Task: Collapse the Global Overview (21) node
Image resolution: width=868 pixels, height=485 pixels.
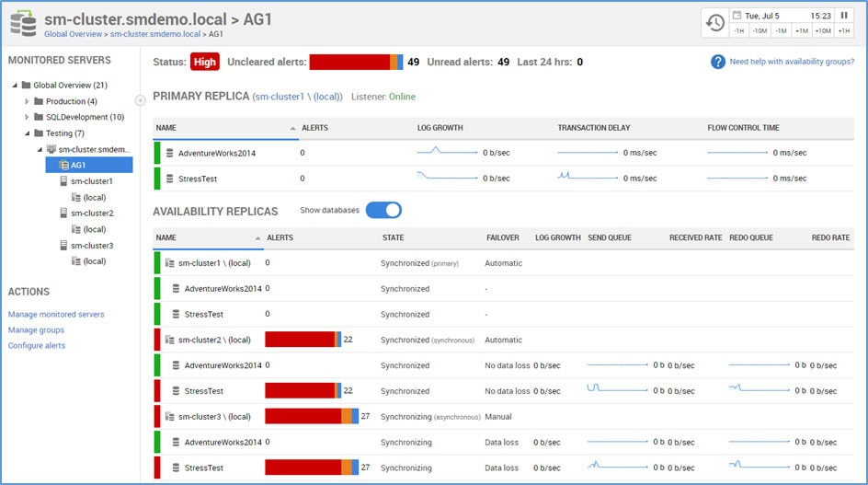Action: (x=15, y=86)
